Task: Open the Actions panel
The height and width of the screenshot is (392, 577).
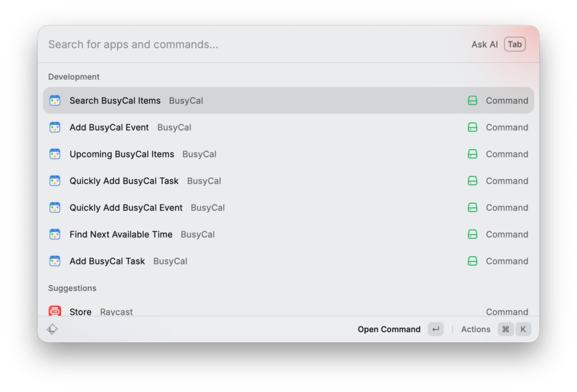Action: pos(475,328)
